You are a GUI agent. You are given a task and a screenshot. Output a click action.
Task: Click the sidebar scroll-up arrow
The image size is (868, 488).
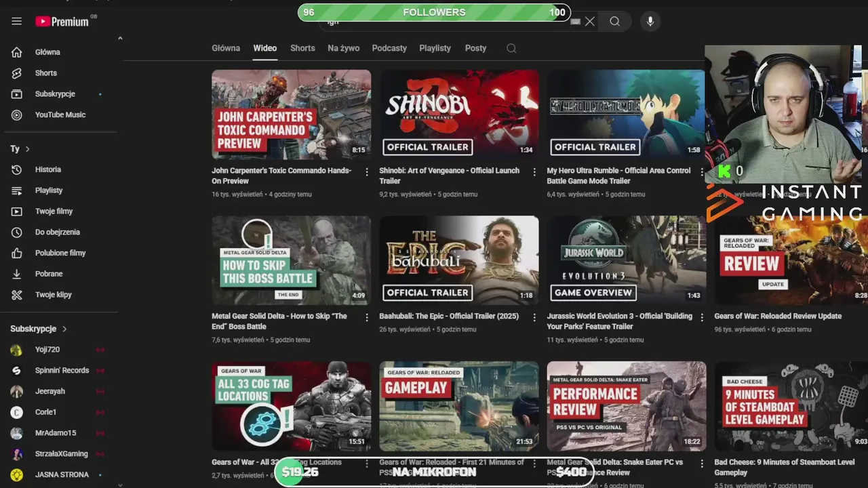pos(120,39)
